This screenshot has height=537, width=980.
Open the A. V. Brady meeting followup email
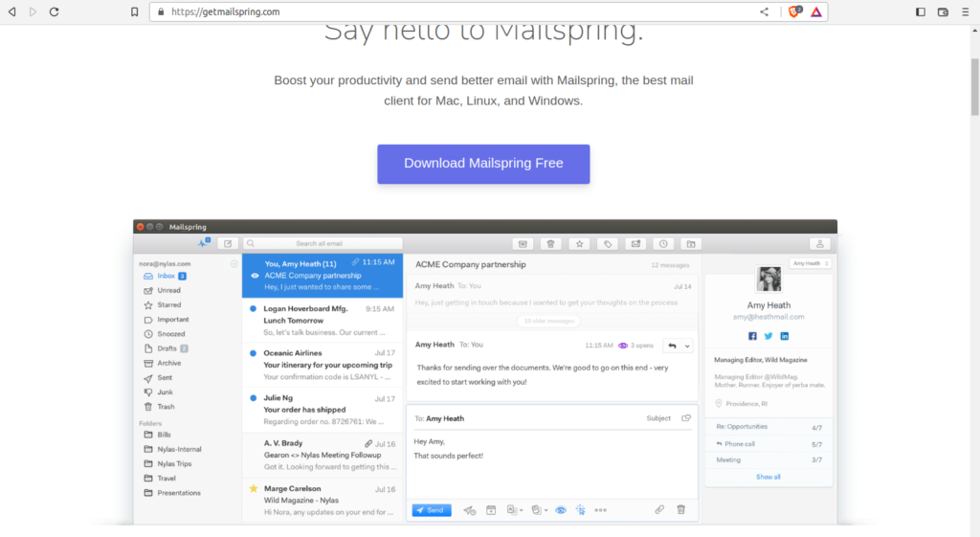[323, 455]
